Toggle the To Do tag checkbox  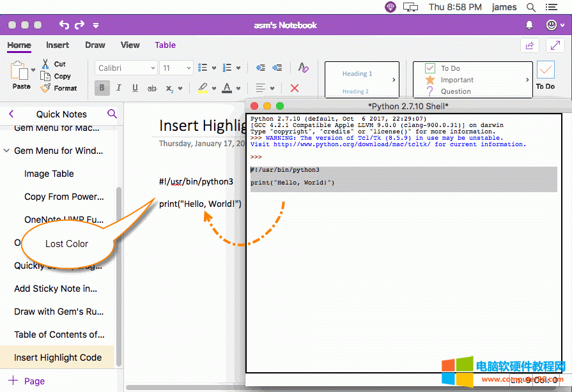point(431,68)
